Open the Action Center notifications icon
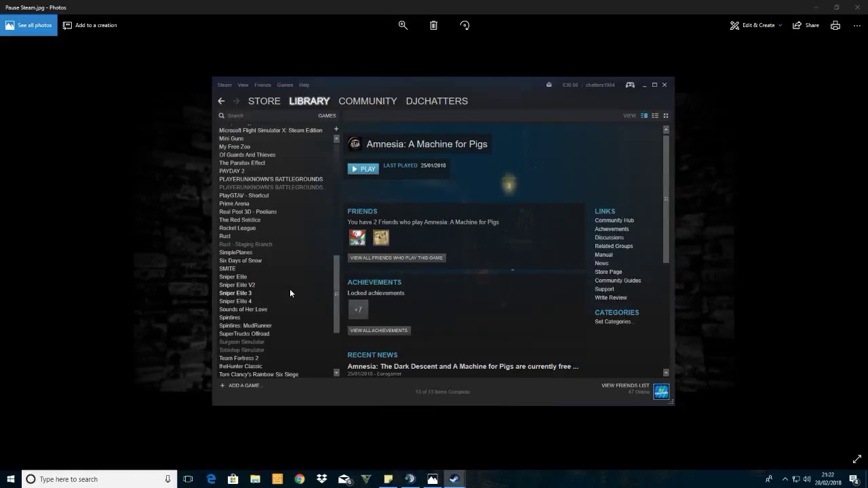The width and height of the screenshot is (868, 488). click(854, 479)
